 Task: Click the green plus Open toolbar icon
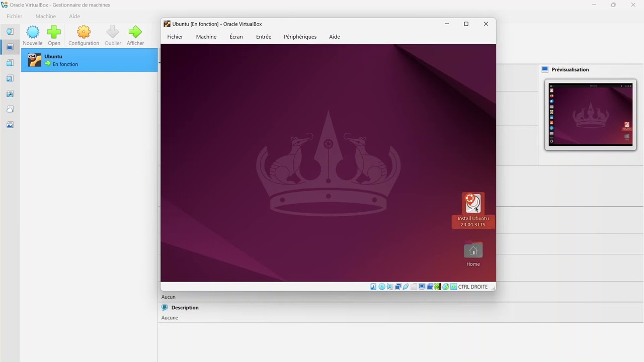pos(54,32)
